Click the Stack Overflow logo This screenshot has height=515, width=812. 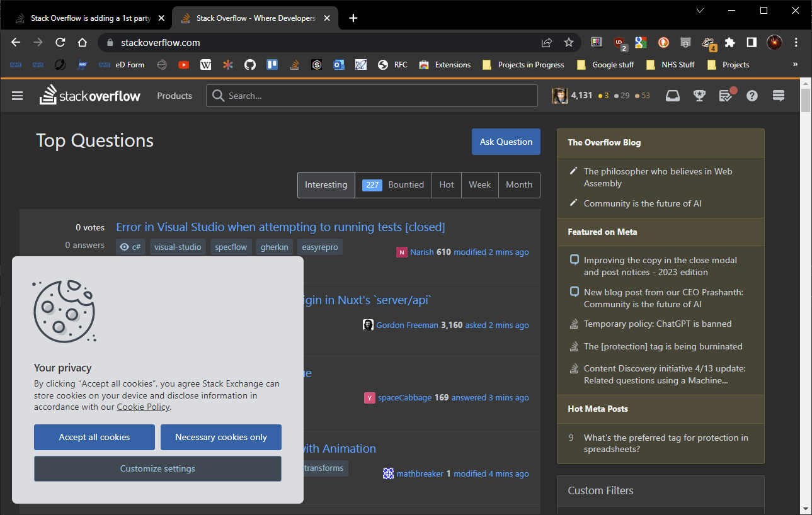pyautogui.click(x=90, y=96)
